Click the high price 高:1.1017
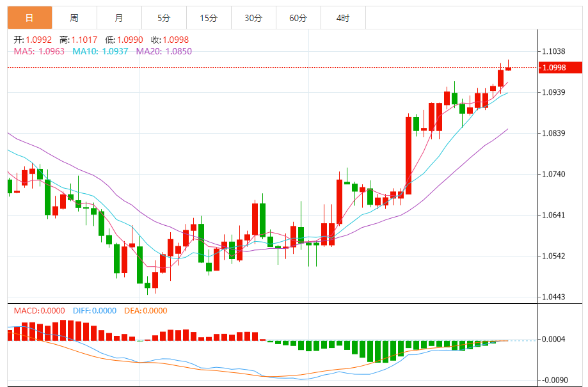588x387 pixels. click(78, 40)
